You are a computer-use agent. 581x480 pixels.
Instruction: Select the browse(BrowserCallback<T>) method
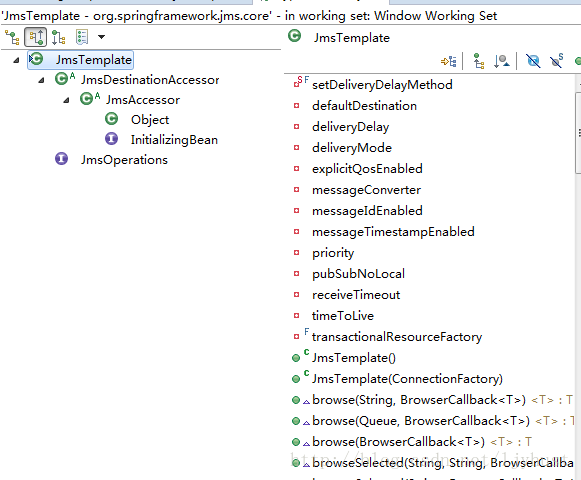pos(398,442)
